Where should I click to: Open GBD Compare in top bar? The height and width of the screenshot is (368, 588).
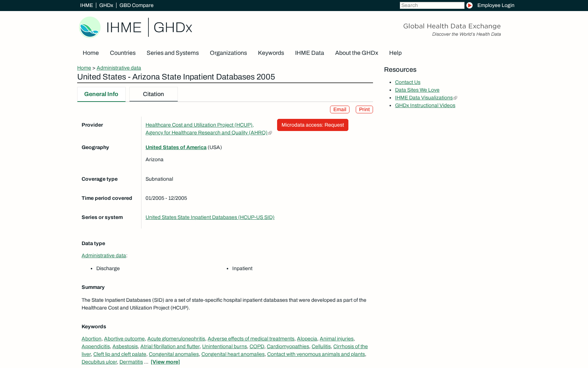[136, 6]
